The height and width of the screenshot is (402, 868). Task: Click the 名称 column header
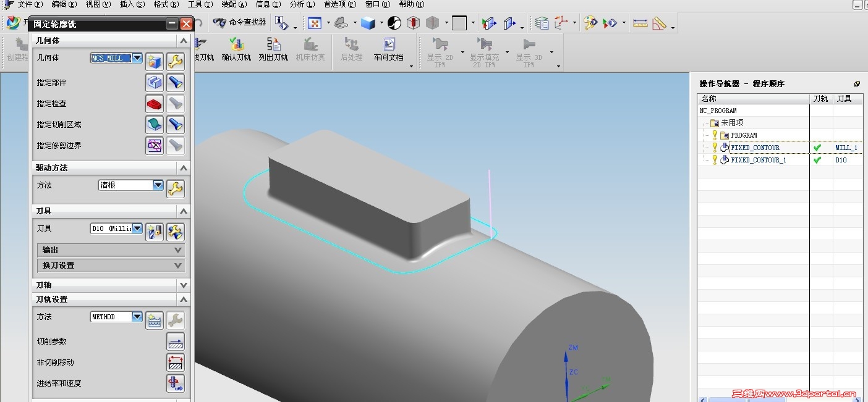pos(754,99)
